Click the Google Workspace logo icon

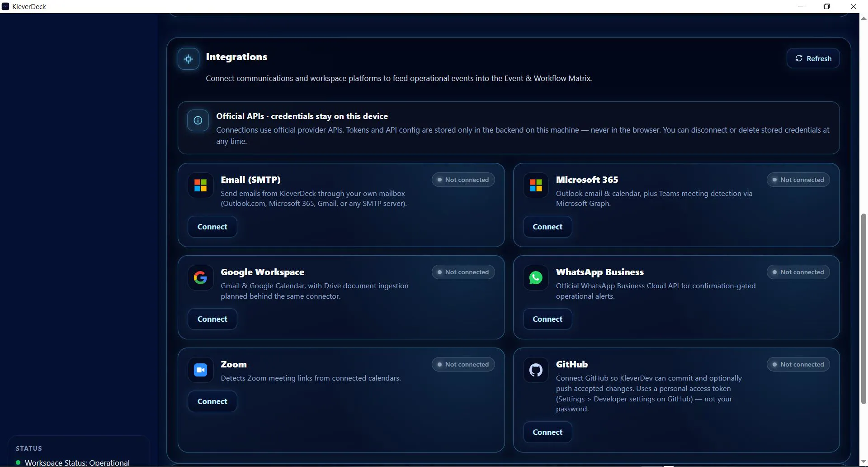click(x=201, y=277)
